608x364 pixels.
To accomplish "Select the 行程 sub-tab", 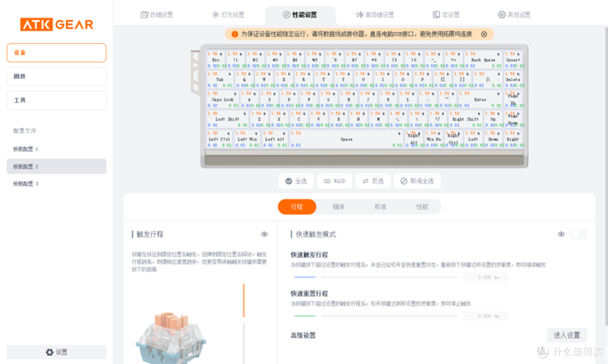I will pyautogui.click(x=297, y=206).
